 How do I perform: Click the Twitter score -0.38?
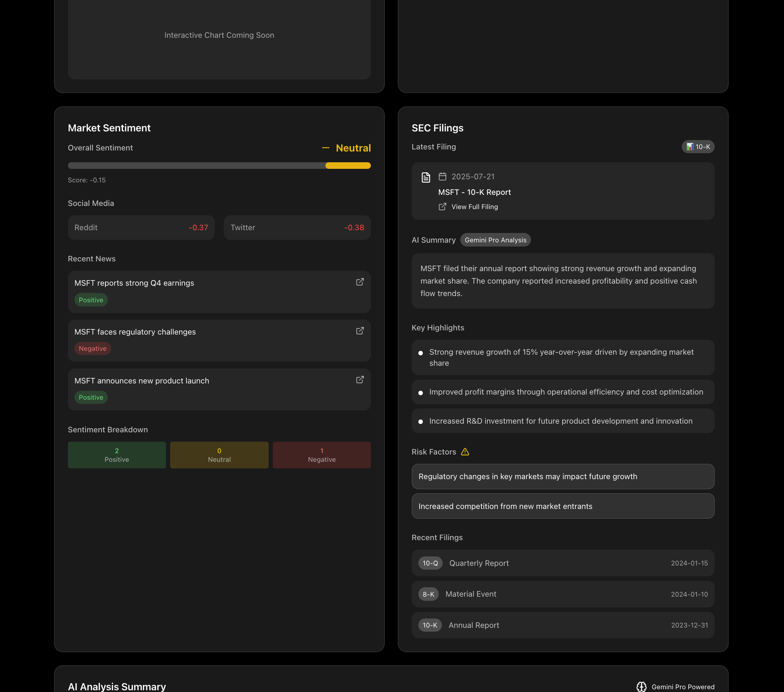tap(354, 228)
